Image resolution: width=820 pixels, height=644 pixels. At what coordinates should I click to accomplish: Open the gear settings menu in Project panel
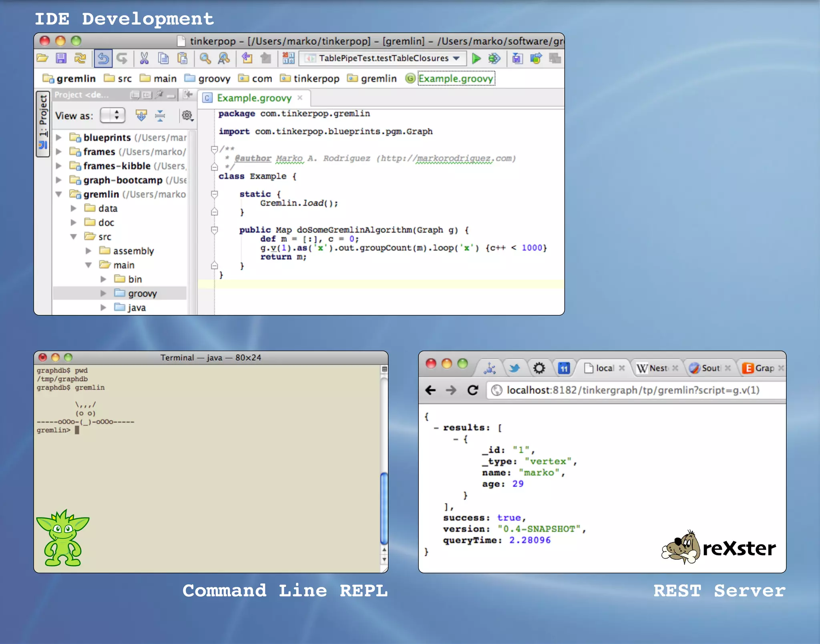(187, 116)
